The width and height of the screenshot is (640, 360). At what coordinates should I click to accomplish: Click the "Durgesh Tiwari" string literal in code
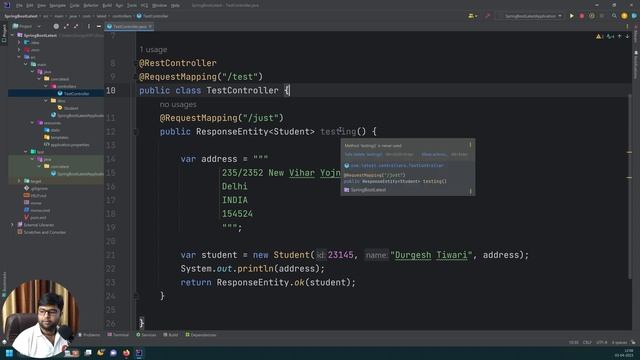(x=431, y=255)
